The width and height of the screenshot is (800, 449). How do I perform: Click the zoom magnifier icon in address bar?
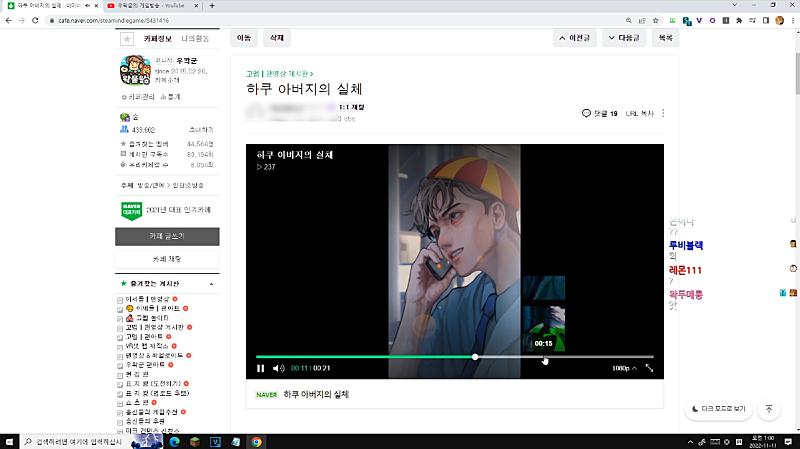point(629,20)
